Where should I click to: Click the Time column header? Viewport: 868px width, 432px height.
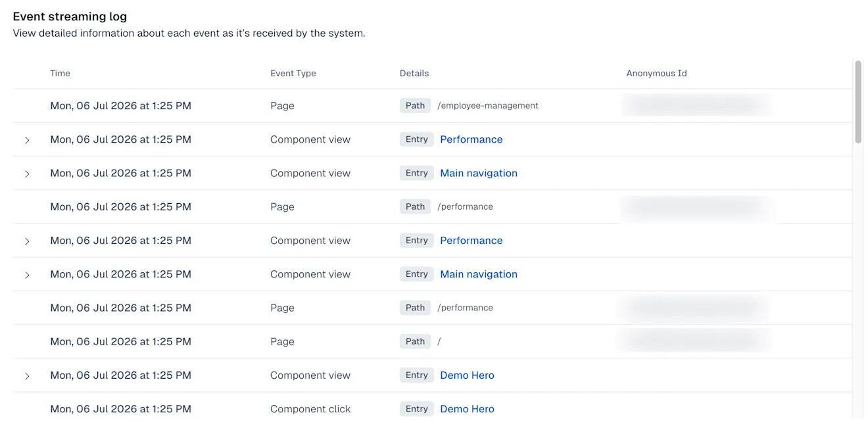coord(60,74)
